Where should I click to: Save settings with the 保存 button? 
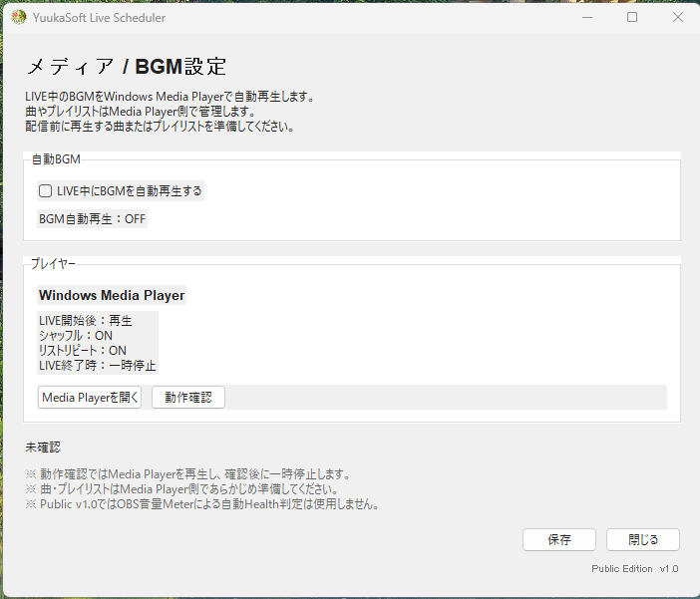point(559,539)
